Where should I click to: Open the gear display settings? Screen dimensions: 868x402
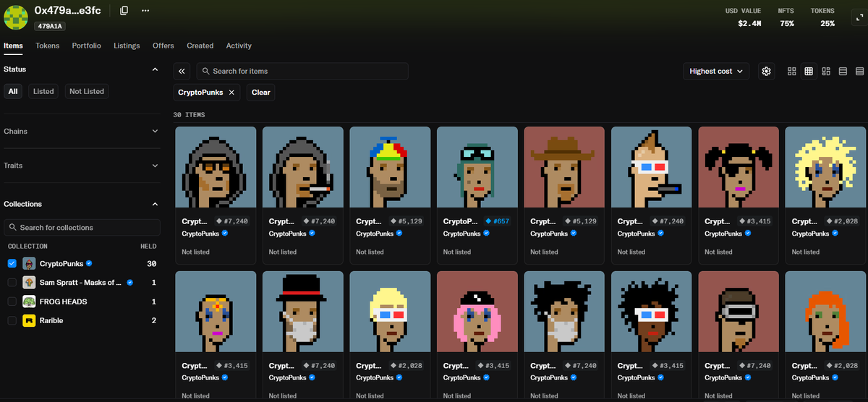[766, 71]
